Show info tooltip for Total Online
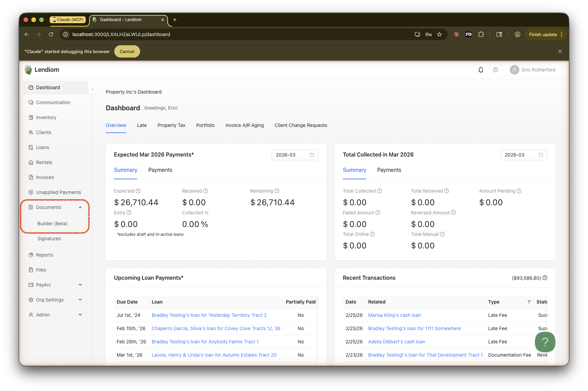588x391 pixels. 372,234
